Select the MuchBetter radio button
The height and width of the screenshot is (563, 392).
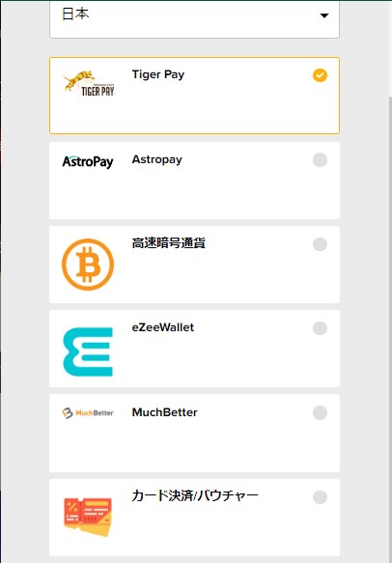[320, 412]
